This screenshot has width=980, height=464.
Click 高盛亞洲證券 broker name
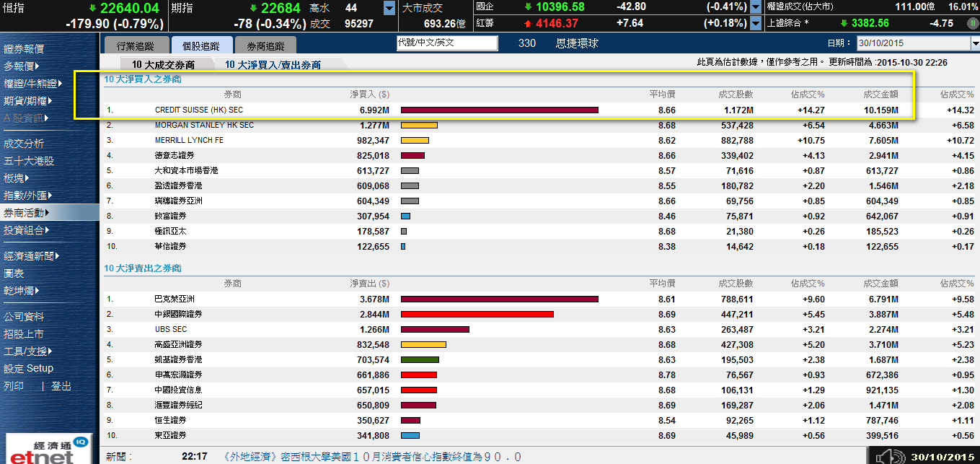coord(178,344)
